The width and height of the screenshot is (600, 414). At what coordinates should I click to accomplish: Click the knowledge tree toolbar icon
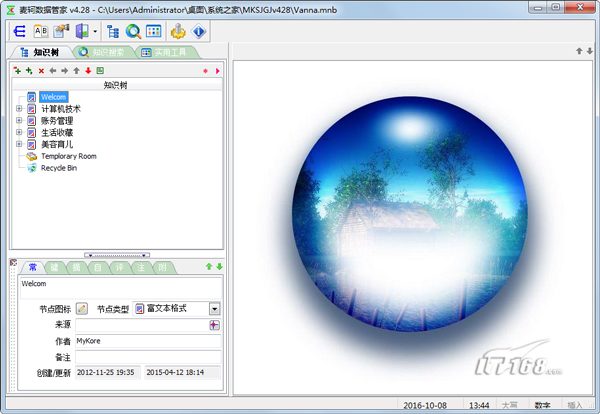113,31
